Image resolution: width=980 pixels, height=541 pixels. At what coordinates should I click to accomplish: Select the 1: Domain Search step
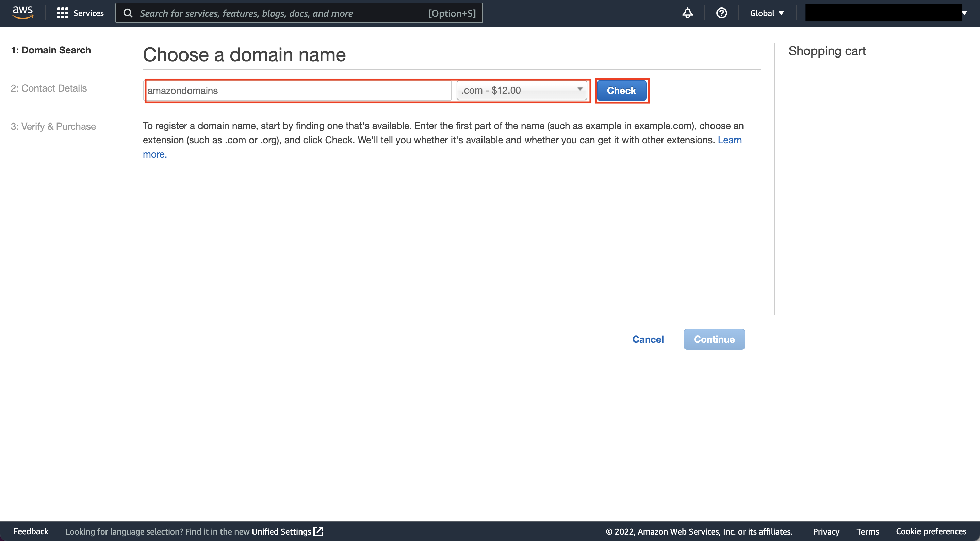[x=51, y=50]
